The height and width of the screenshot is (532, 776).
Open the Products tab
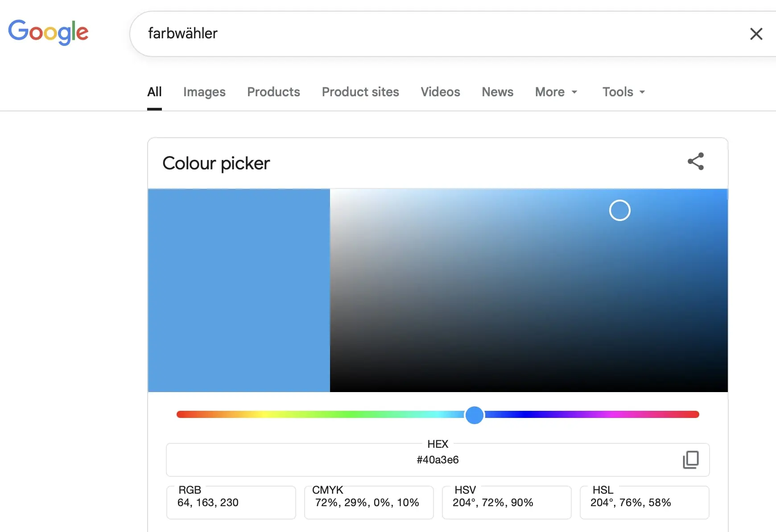click(273, 92)
